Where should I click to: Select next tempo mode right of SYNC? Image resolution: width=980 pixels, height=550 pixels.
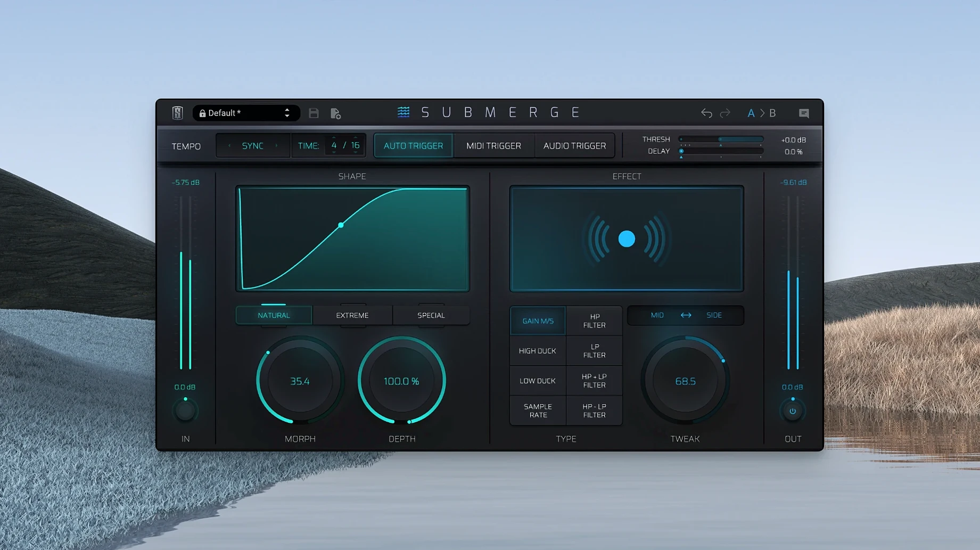(x=276, y=146)
